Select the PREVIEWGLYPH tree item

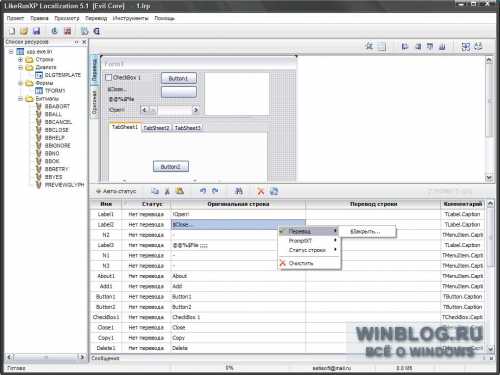64,185
